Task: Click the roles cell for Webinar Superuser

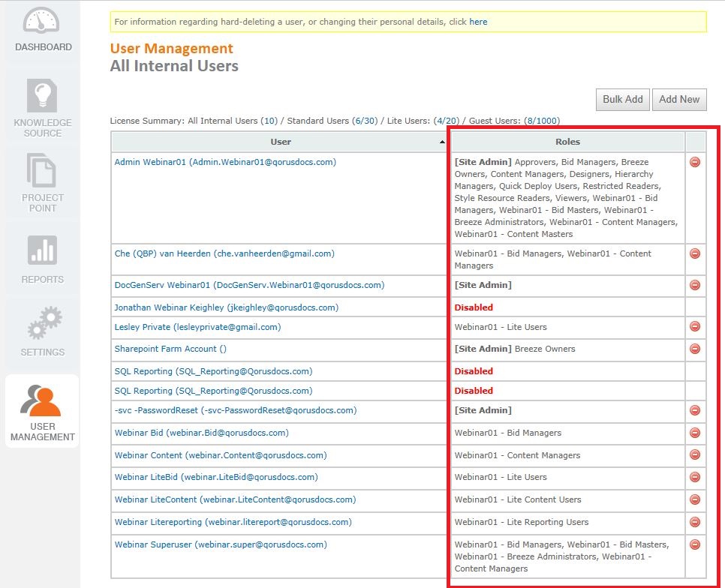Action: point(568,556)
